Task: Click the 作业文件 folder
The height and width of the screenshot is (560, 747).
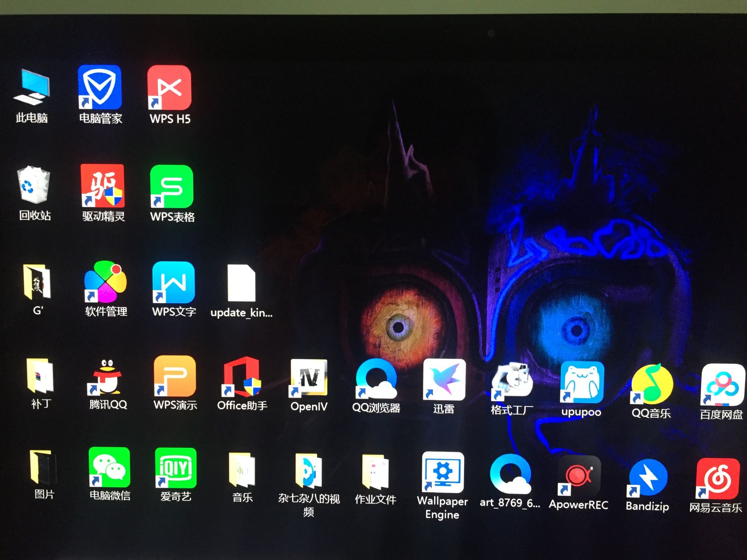Action: 375,472
